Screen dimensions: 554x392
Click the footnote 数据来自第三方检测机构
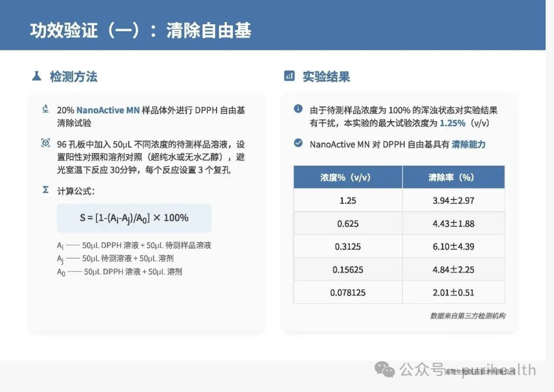pos(467,316)
